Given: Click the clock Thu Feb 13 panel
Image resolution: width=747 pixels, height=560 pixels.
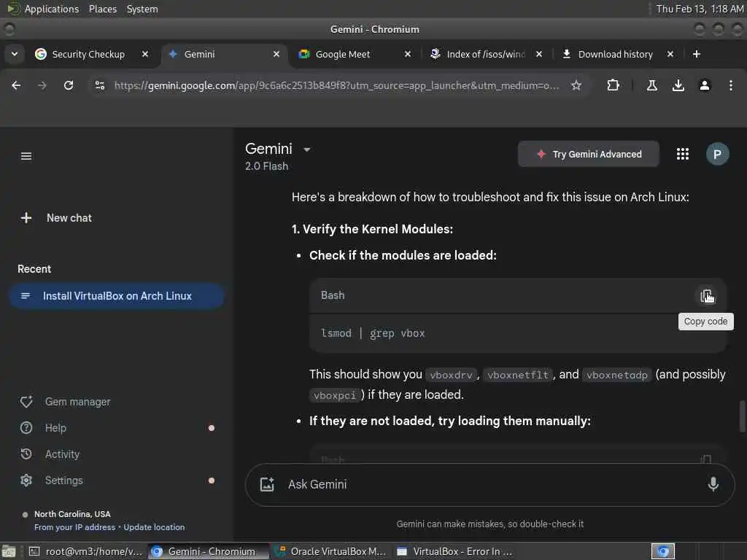Looking at the screenshot, I should (700, 9).
